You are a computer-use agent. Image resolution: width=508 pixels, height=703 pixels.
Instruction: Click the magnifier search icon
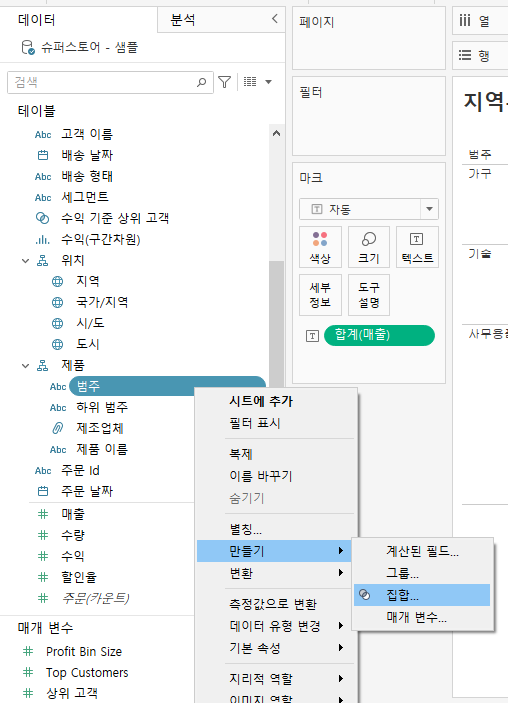pyautogui.click(x=201, y=82)
